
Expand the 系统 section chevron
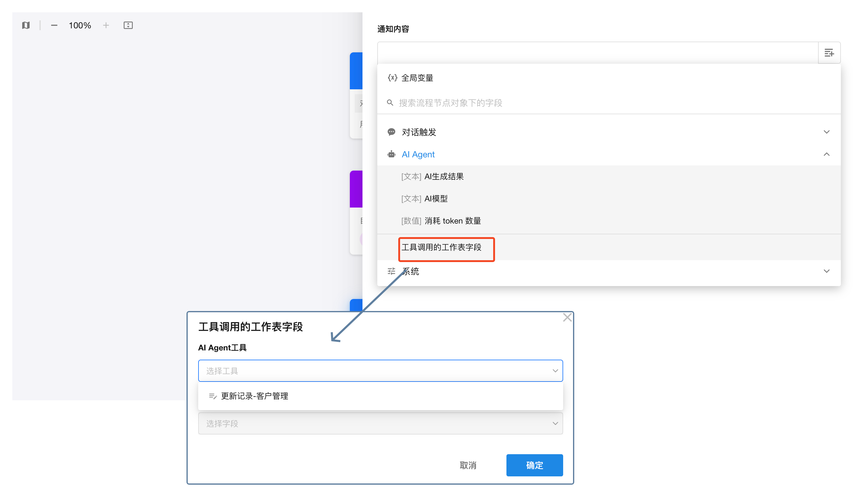(826, 271)
